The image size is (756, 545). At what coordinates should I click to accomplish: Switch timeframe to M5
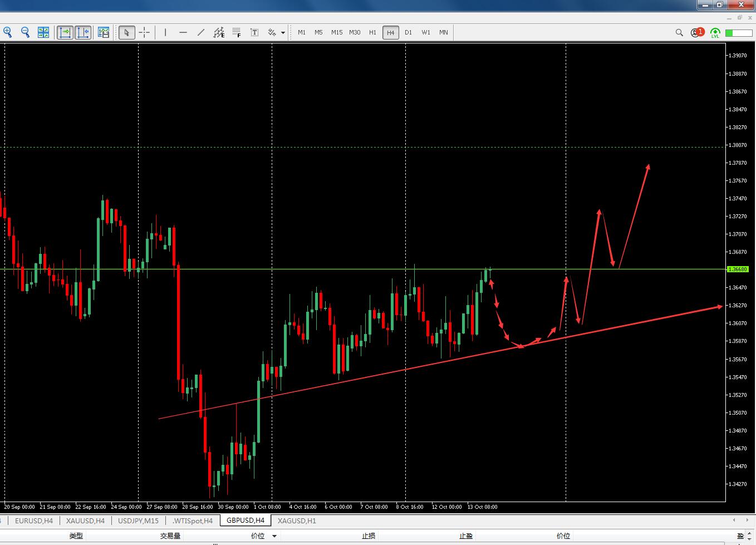318,32
